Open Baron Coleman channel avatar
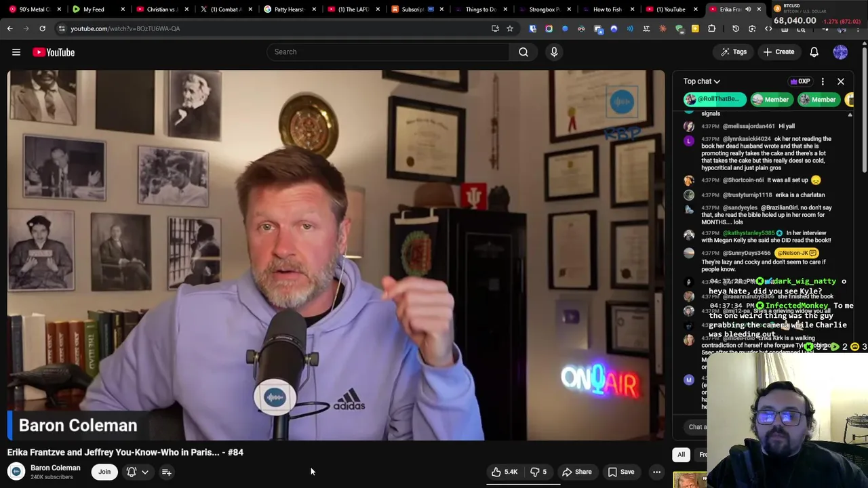 point(16,472)
